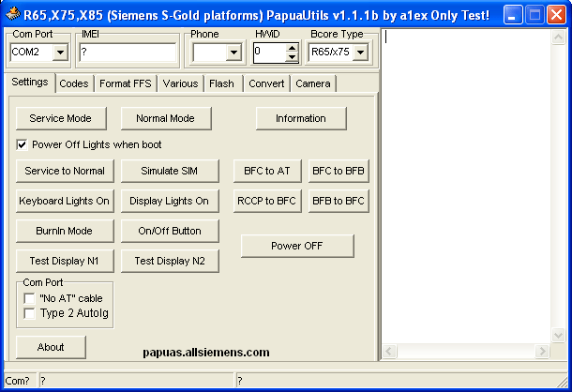Click the Power OFF button
Screen dimensions: 572x392
(297, 246)
